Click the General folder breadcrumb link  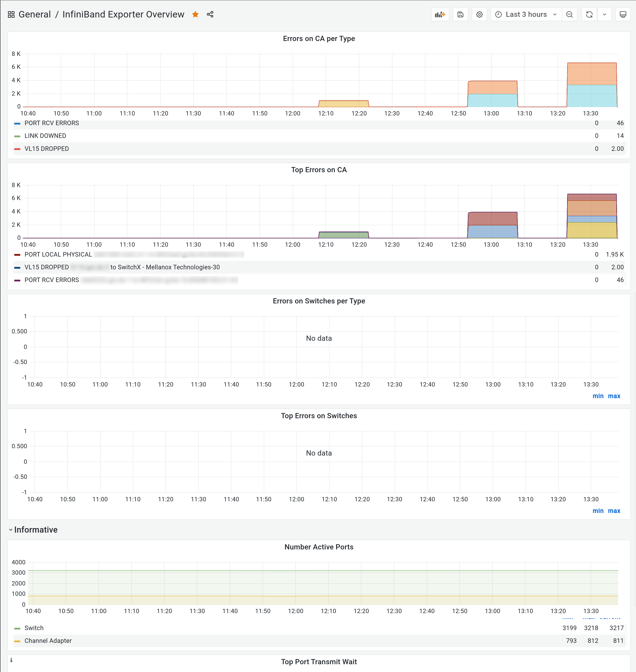(35, 15)
